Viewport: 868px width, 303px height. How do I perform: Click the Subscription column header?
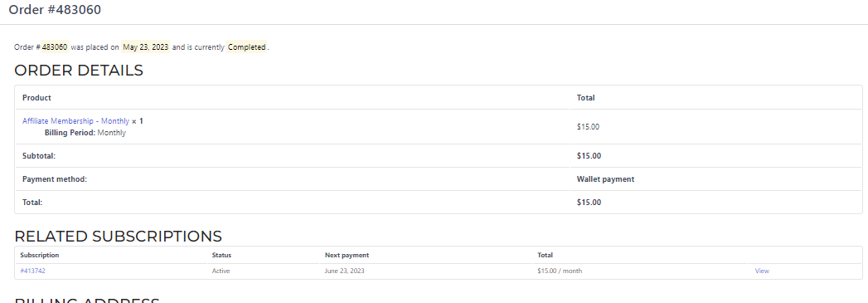(39, 256)
